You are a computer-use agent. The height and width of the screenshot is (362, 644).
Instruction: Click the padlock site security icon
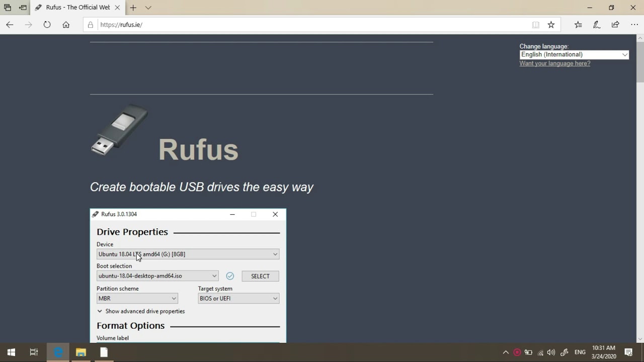(x=91, y=25)
